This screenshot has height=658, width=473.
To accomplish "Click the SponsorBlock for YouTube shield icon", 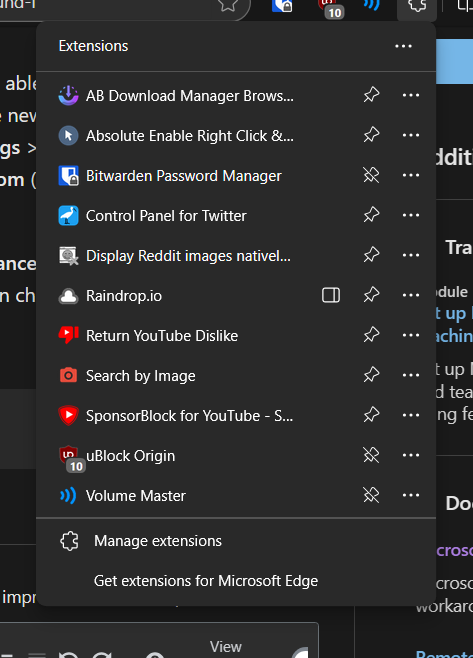I will pos(68,415).
